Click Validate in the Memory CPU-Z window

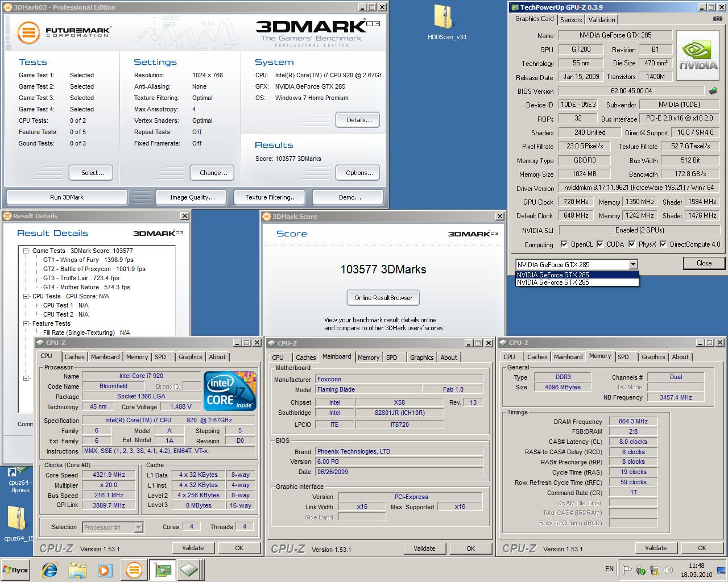(656, 548)
